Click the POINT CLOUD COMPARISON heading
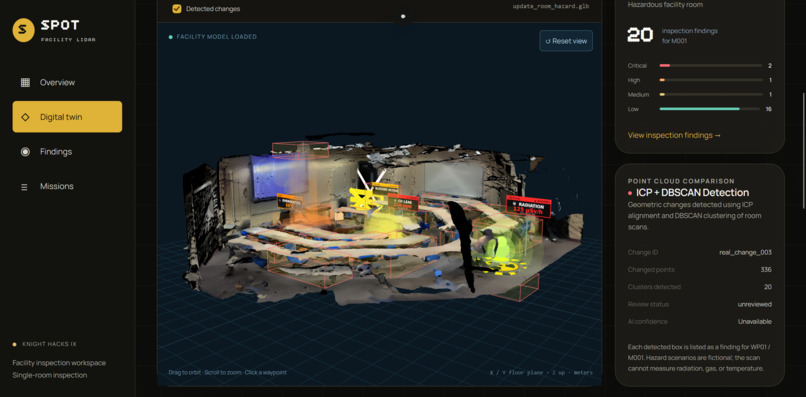Viewport: 806px width, 397px height. coord(681,181)
